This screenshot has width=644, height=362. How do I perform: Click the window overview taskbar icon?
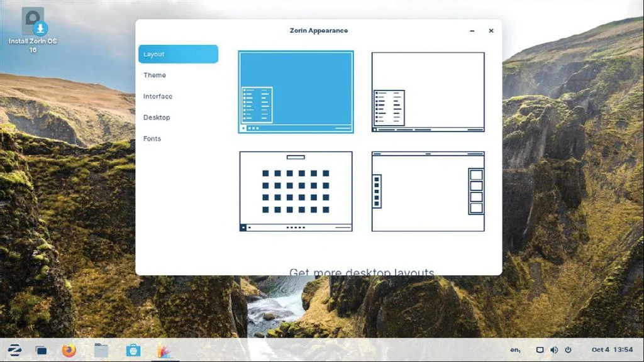coord(41,351)
